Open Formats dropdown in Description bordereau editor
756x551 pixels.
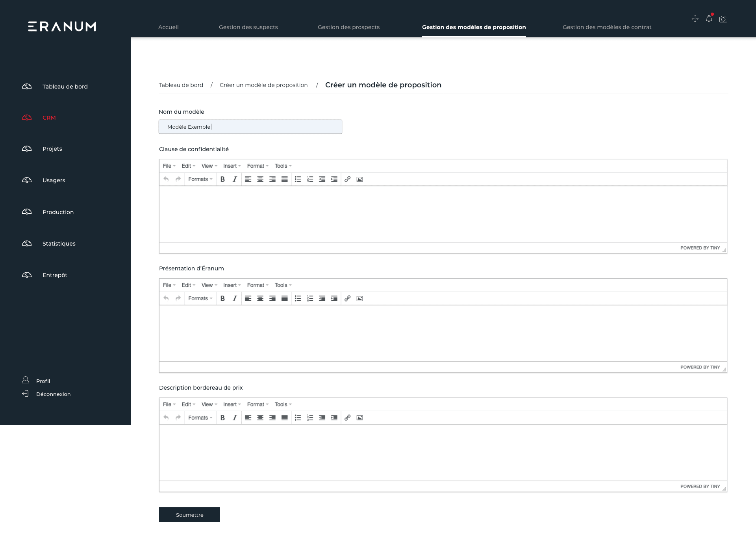coord(200,418)
